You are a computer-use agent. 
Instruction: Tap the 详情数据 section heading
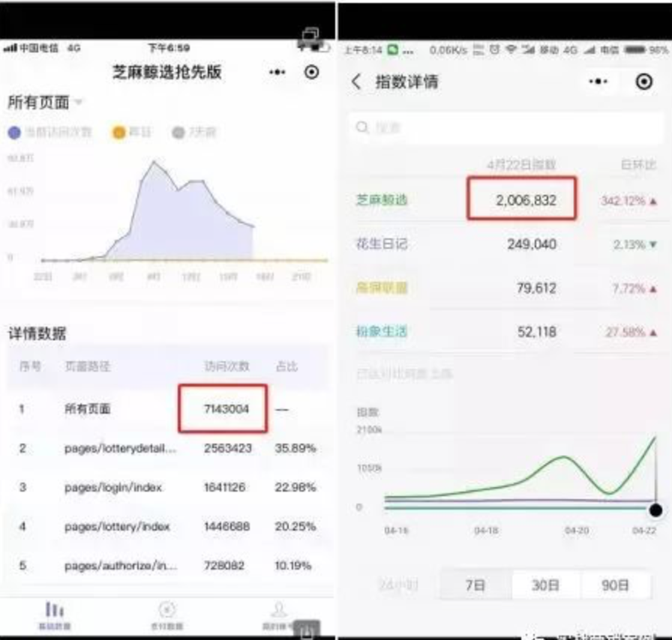tap(37, 333)
